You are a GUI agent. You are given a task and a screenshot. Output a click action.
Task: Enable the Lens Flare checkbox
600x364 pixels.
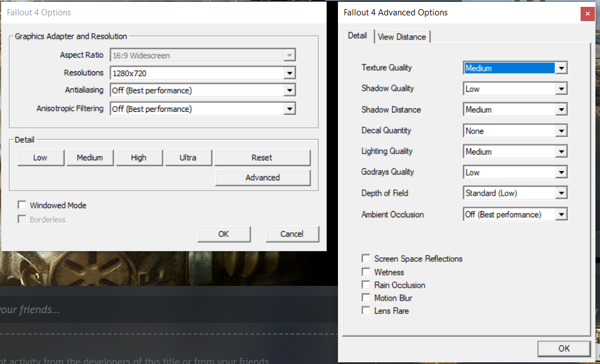pos(366,310)
